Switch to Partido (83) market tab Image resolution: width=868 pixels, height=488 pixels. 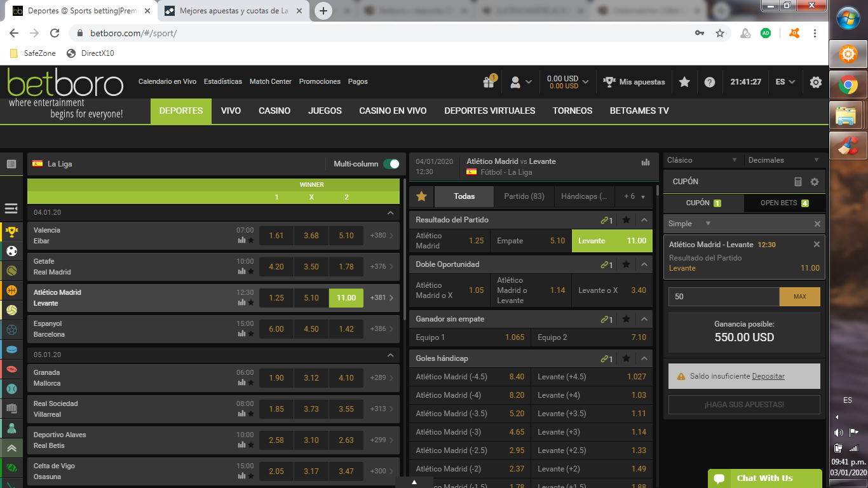tap(524, 196)
